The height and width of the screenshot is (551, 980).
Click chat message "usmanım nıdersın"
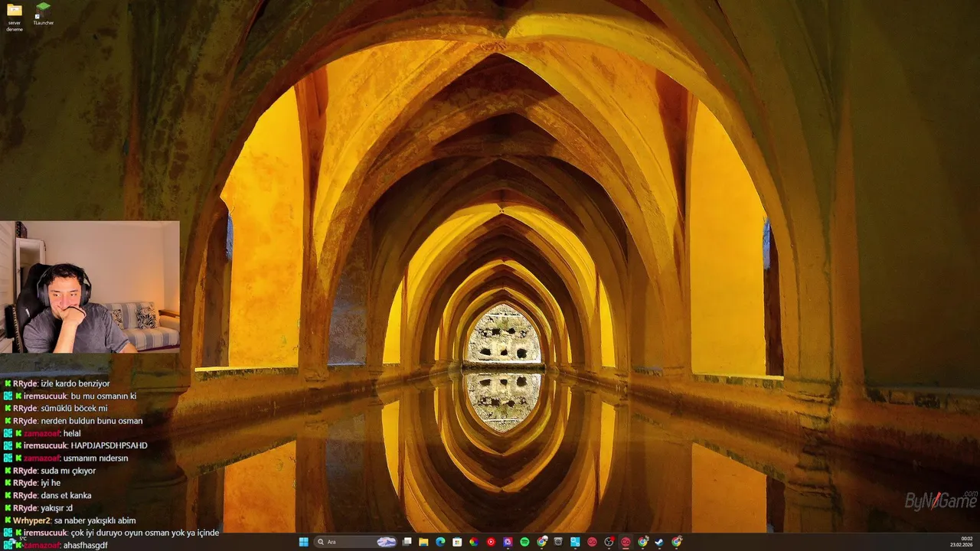pyautogui.click(x=96, y=458)
